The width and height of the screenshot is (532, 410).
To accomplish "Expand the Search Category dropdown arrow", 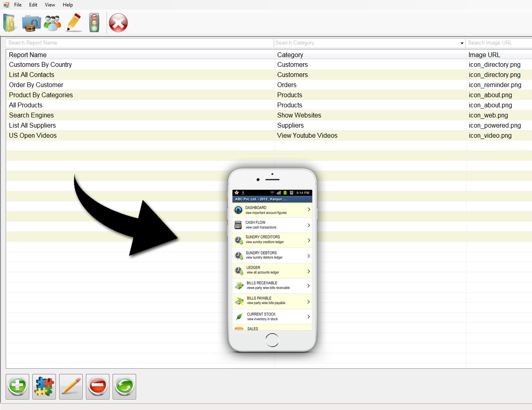I will coord(461,43).
